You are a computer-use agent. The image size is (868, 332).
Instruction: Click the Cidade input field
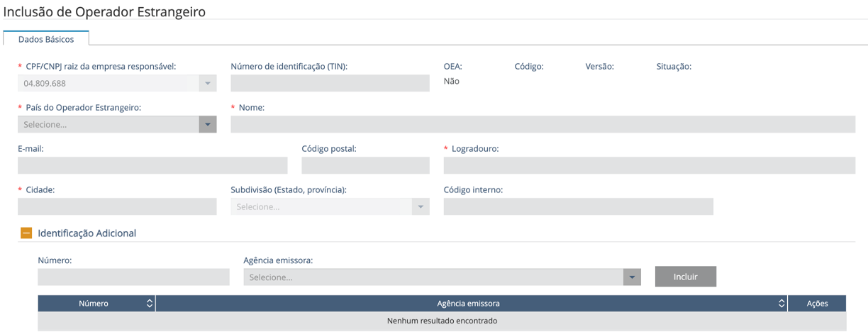[117, 206]
